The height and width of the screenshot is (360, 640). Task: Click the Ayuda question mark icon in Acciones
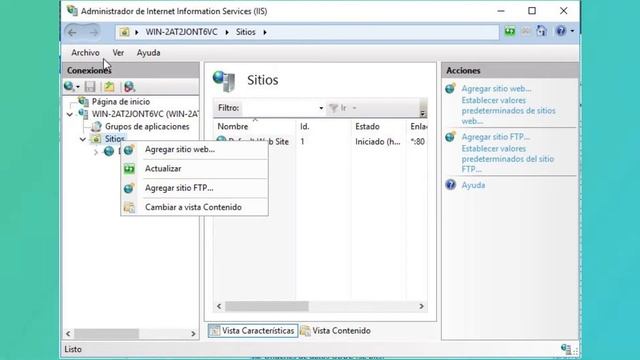click(451, 184)
